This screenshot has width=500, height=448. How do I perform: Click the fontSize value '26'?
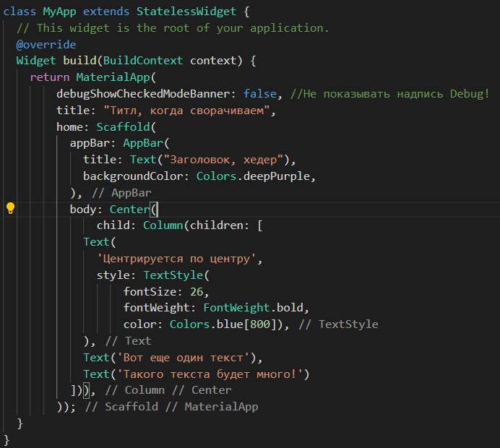(197, 292)
